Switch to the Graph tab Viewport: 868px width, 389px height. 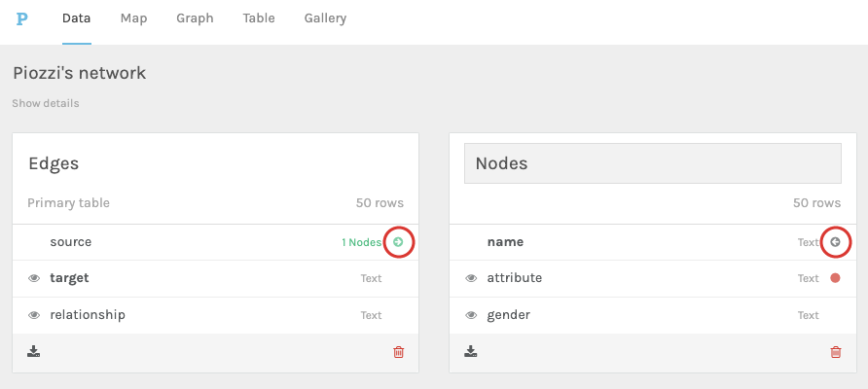pos(195,18)
